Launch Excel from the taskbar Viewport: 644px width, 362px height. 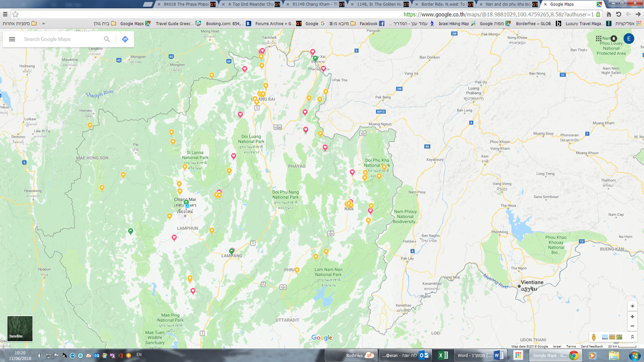coord(442,355)
